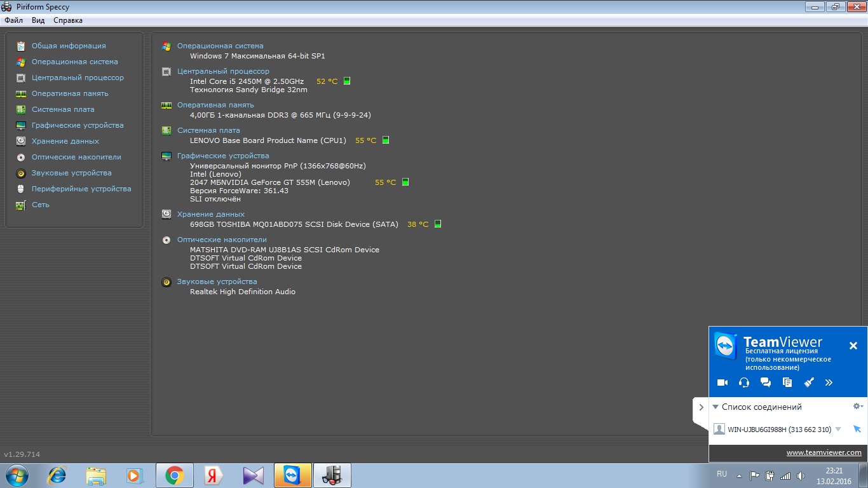Select Операционная система in the left sidebar
This screenshot has height=488, width=868.
pyautogui.click(x=75, y=62)
